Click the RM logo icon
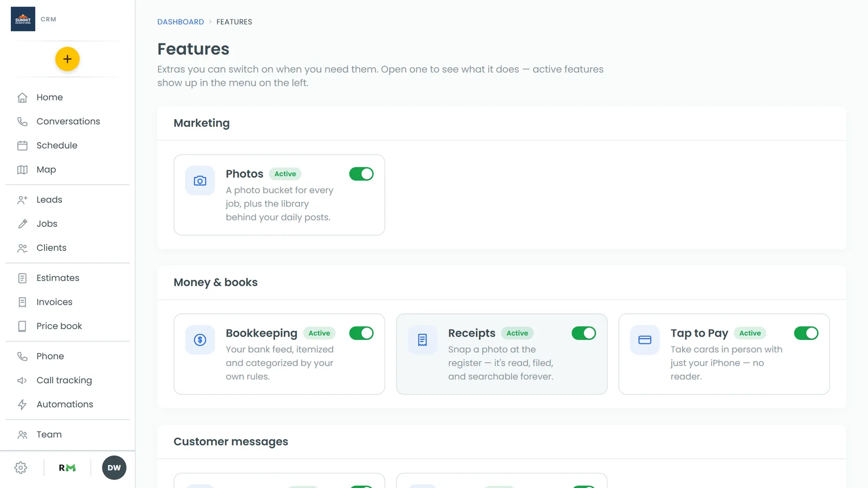Screen dimensions: 868x488 pyautogui.click(x=67, y=468)
